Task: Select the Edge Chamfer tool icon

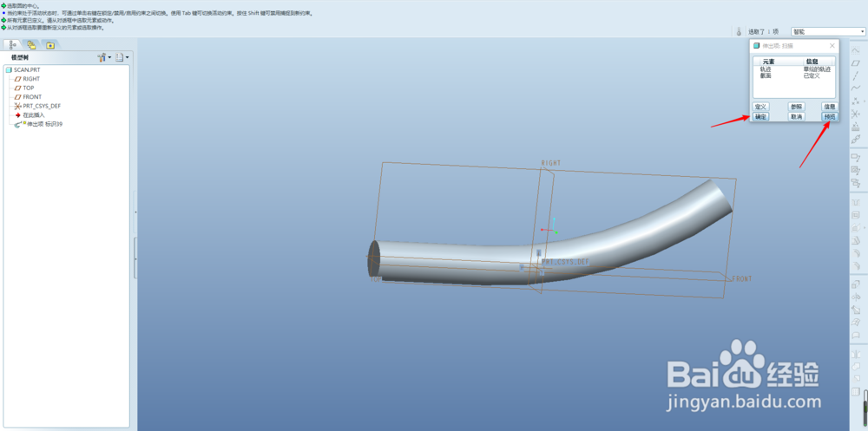Action: click(x=855, y=266)
